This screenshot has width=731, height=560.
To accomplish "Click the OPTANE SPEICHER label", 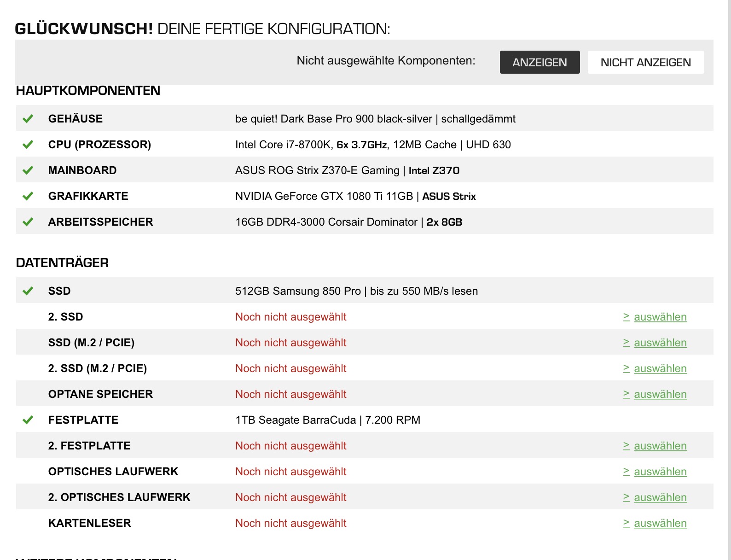I will tap(100, 394).
